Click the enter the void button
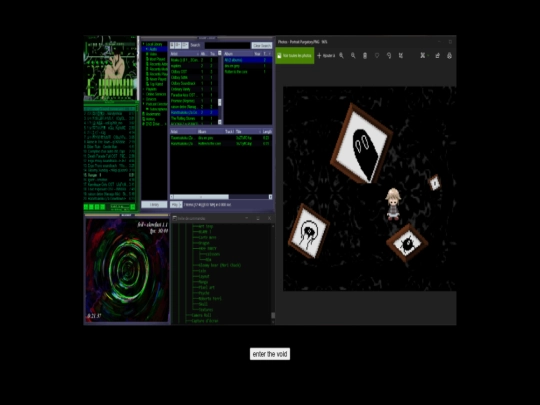540x405 pixels. click(x=270, y=354)
